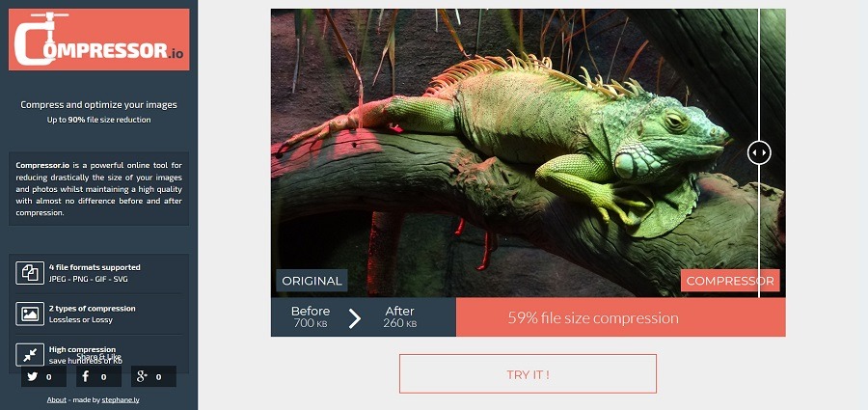
Task: Click the ORIGINAL label on image
Action: point(312,281)
